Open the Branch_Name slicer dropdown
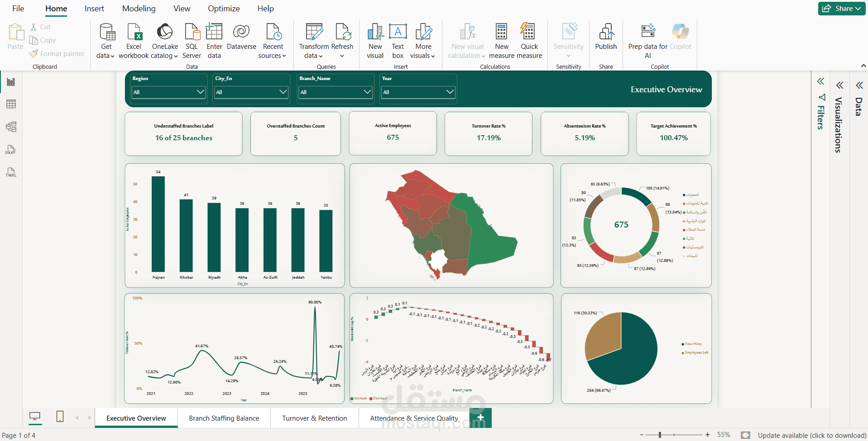This screenshot has width=868, height=441. pos(336,92)
